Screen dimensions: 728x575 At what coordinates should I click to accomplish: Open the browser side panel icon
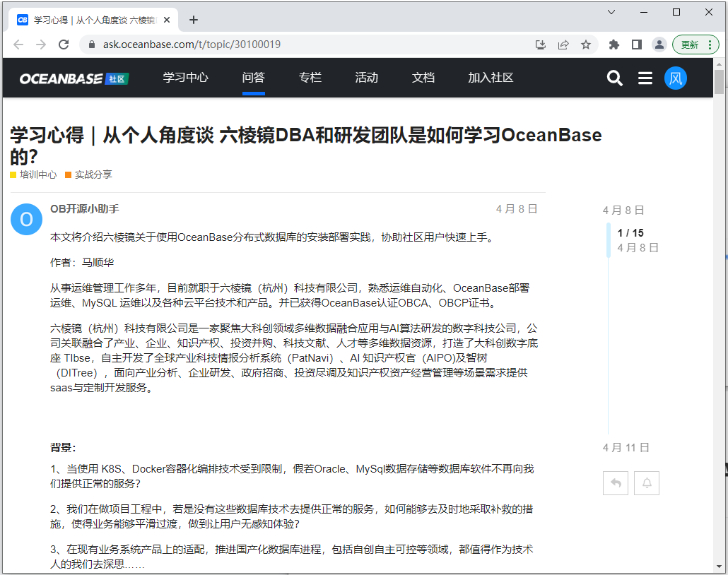(637, 45)
